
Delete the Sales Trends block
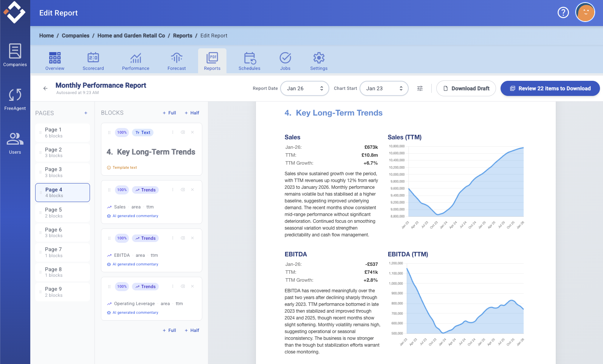coord(192,190)
